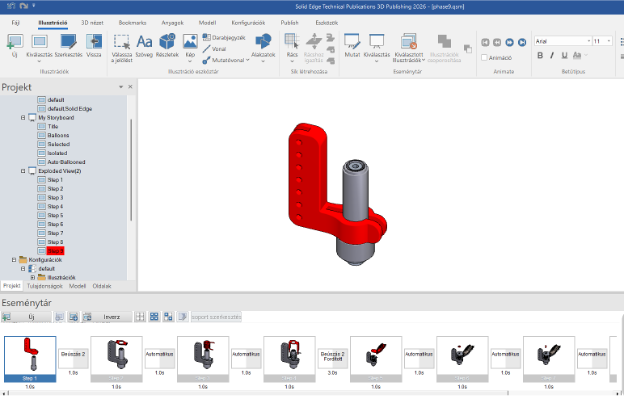The width and height of the screenshot is (624, 396).
Task: Select the Step 1 thumbnail in Eseménytár
Action: tap(30, 359)
